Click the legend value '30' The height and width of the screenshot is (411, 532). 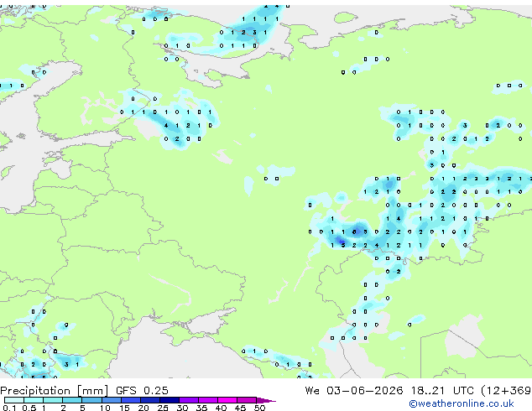(182, 408)
